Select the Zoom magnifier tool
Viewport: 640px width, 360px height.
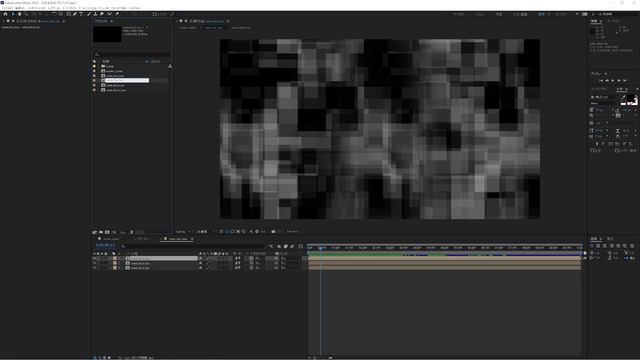point(26,14)
